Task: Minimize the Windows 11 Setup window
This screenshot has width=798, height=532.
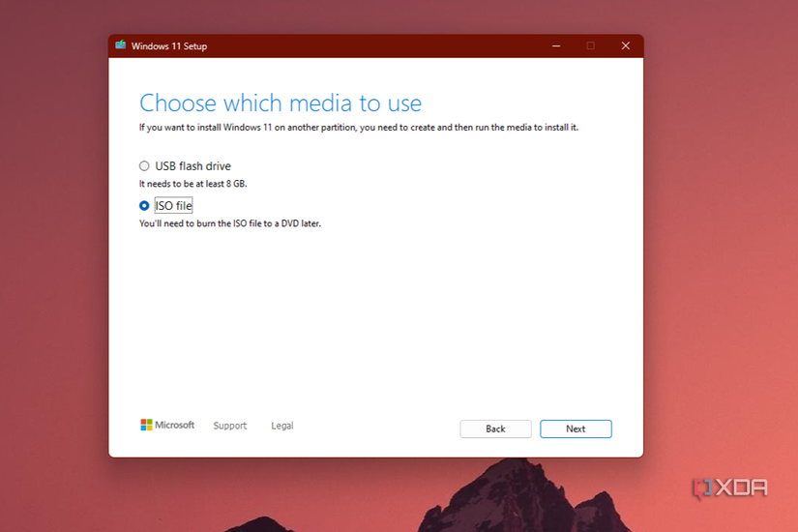Action: click(556, 45)
